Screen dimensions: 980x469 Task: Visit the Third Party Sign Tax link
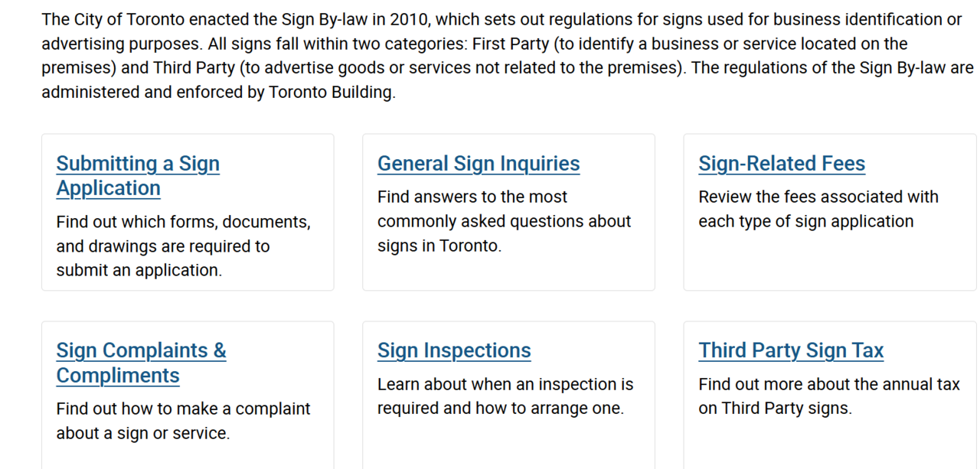(x=791, y=350)
